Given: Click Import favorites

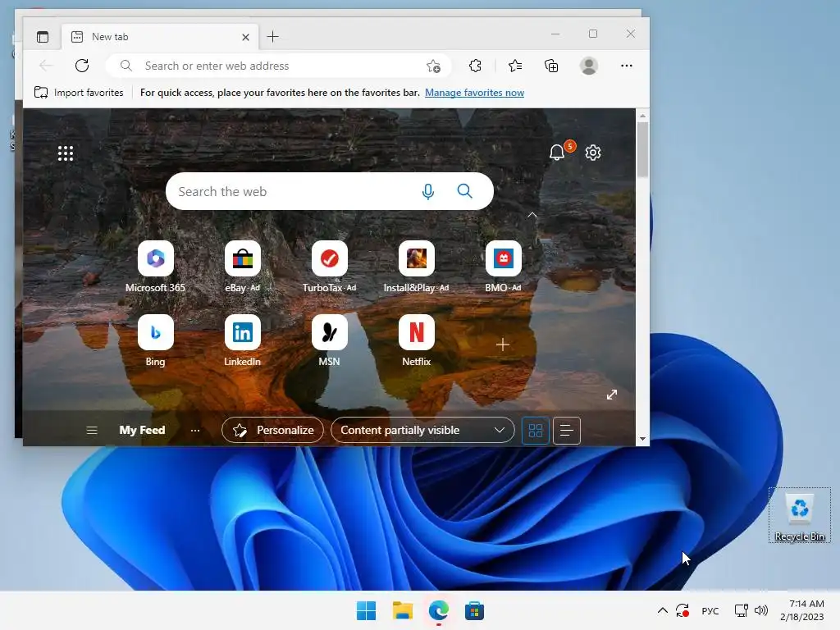Looking at the screenshot, I should click(x=79, y=93).
